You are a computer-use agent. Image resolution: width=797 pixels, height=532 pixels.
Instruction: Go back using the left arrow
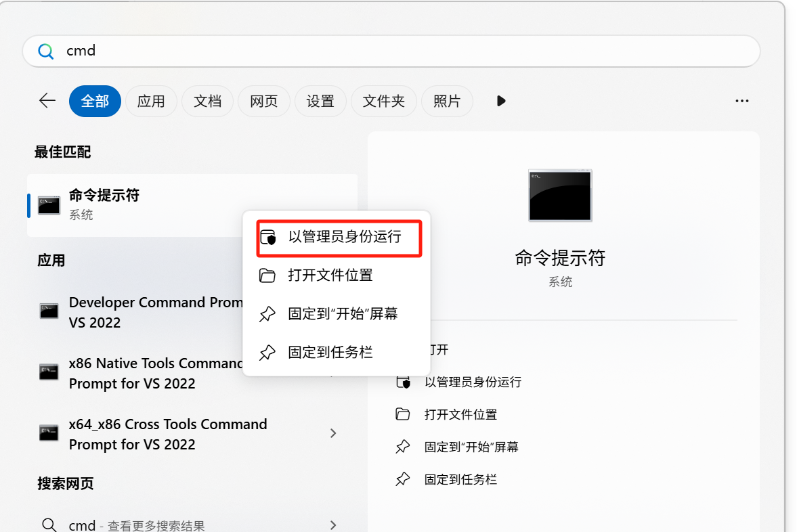click(x=47, y=101)
